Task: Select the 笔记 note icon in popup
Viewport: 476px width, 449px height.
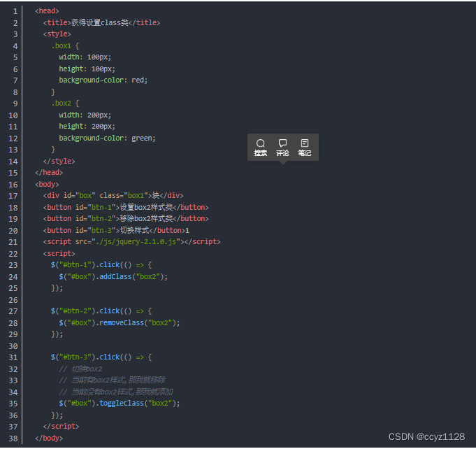Action: click(x=305, y=148)
